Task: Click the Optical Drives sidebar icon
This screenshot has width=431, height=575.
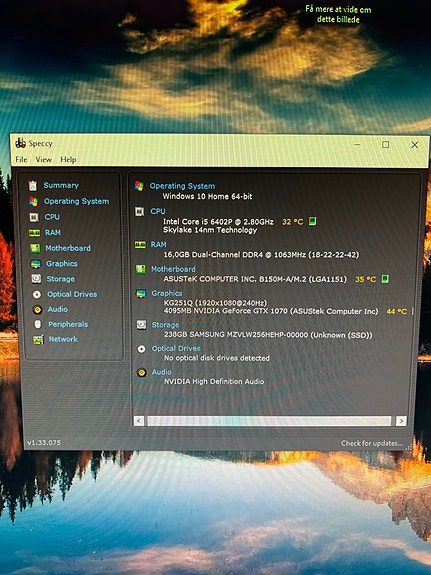Action: click(37, 294)
